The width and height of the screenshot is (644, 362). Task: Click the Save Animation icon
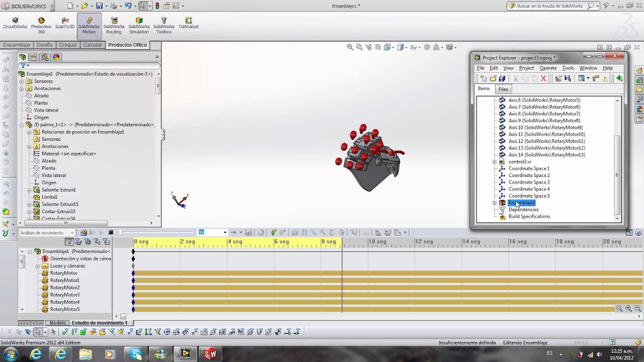[248, 233]
